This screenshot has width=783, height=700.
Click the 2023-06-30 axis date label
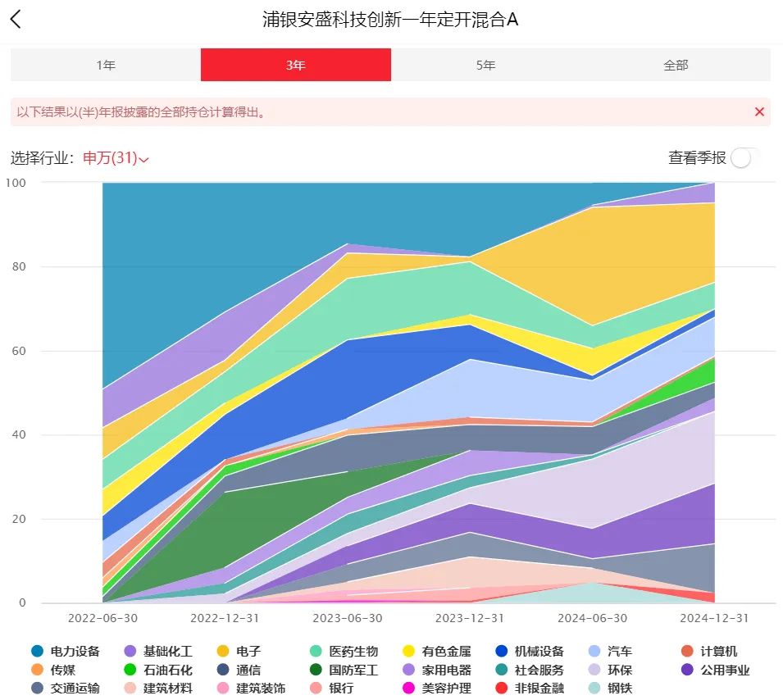[x=348, y=618]
